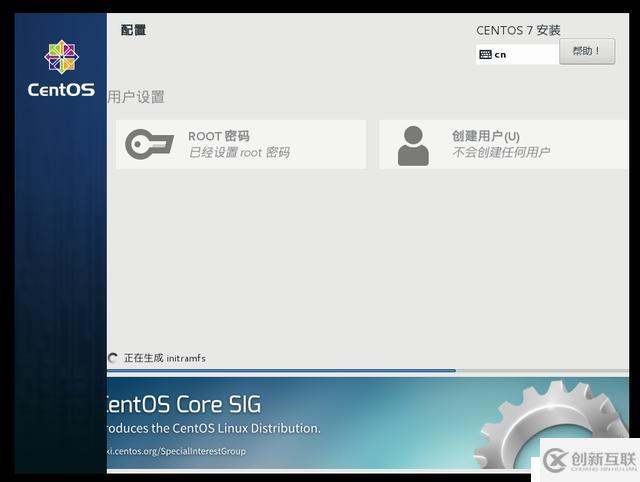Viewport: 640px width, 482px height.
Task: Click the 已经设置 root 密码 status text
Action: [x=240, y=153]
